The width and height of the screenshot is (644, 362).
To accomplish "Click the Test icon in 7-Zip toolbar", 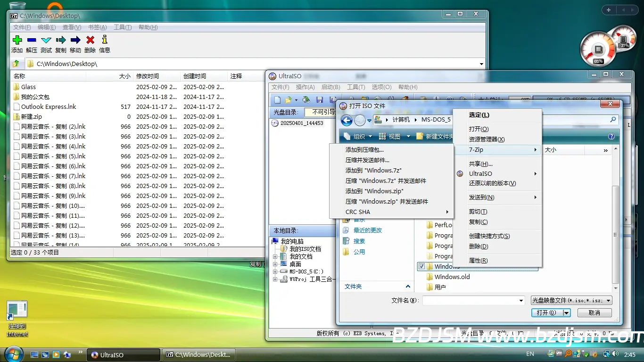I will tap(46, 40).
